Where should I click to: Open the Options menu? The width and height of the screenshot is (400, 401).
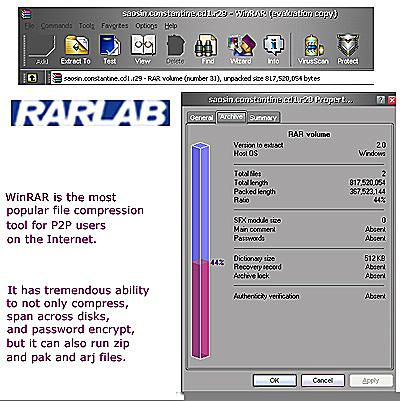click(146, 26)
